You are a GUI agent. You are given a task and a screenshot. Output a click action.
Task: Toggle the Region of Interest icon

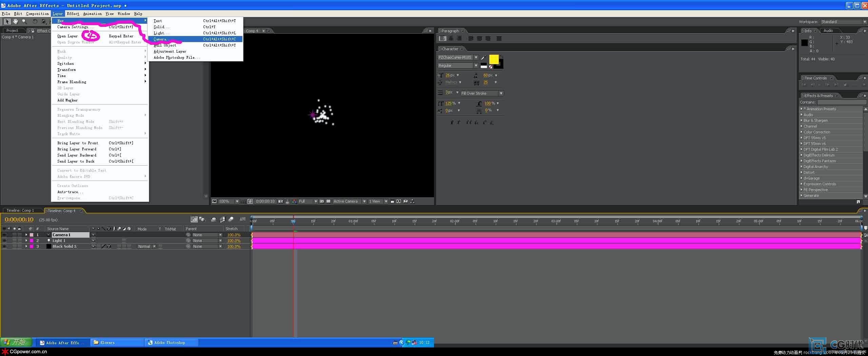coord(322,201)
